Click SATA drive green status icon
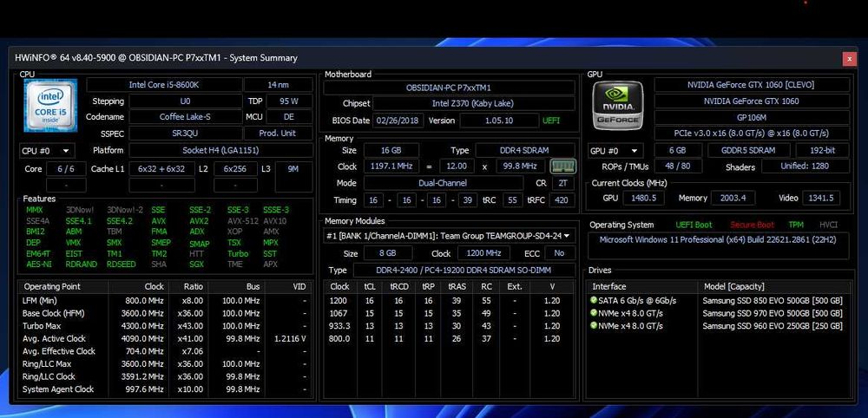 [x=594, y=301]
